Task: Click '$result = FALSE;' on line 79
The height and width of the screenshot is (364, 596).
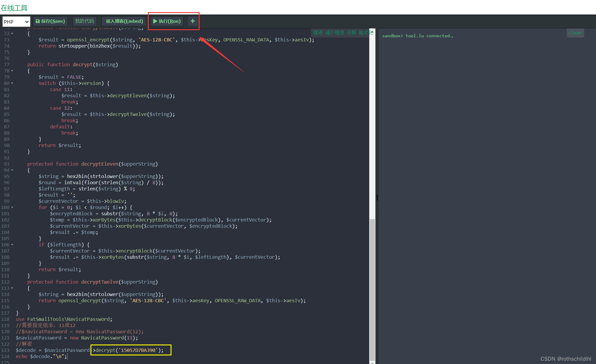Action: pos(61,77)
